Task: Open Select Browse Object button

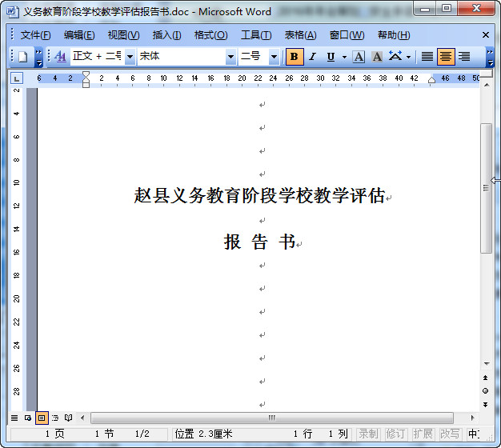Action: point(485,391)
